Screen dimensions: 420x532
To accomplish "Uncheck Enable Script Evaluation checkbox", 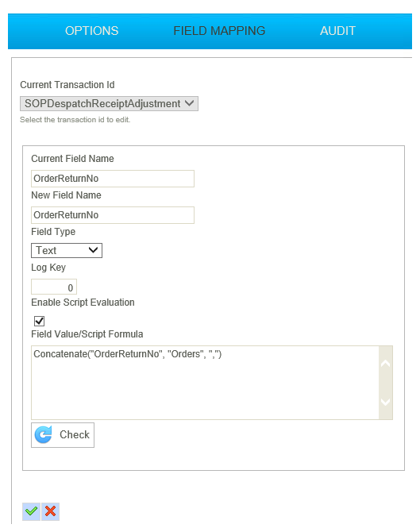I will [40, 321].
